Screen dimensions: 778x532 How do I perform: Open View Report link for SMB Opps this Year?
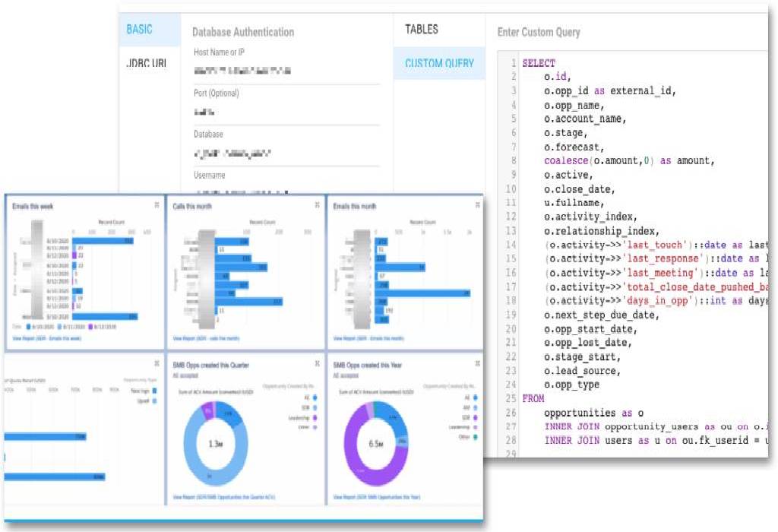tap(377, 497)
